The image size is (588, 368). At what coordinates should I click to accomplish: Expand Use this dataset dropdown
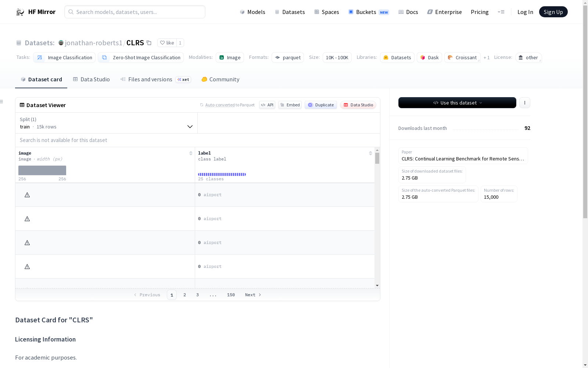(x=457, y=103)
